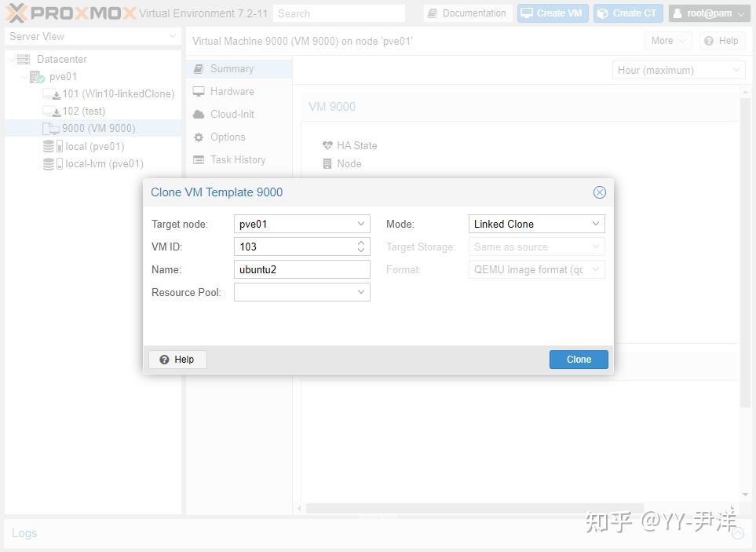Open the Options gear icon
The height and width of the screenshot is (552, 756).
coord(200,137)
